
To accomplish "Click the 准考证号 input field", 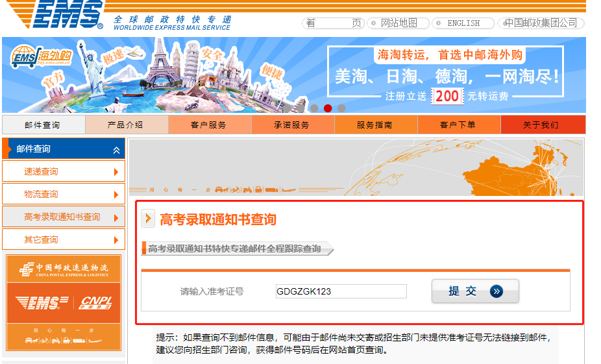I will tap(341, 291).
